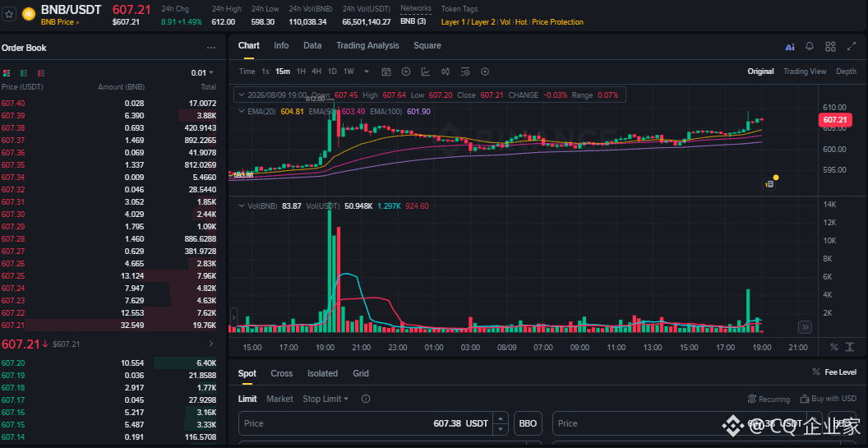This screenshot has height=448, width=868.
Task: Open order book 0.01 precision dropdown
Action: [x=202, y=73]
